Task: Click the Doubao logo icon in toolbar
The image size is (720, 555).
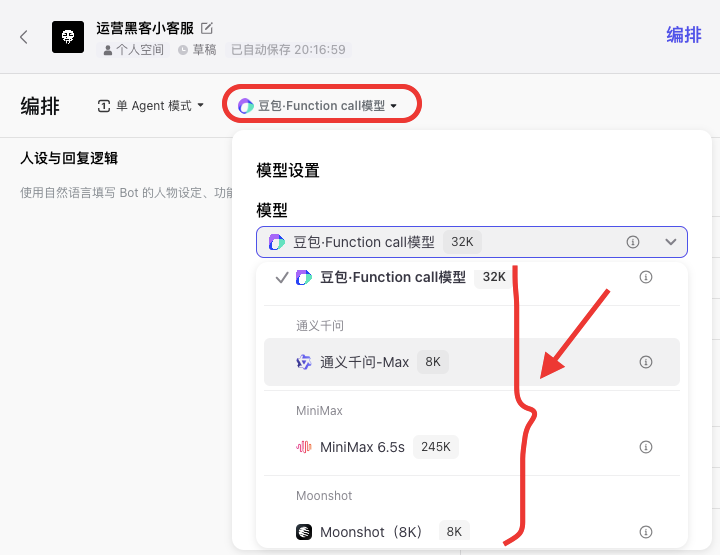Action: tap(245, 106)
